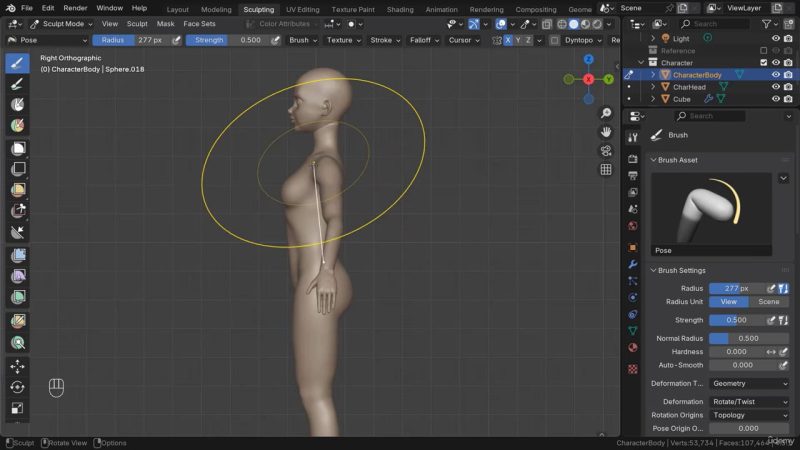800x450 pixels.
Task: Toggle X axis symmetry button
Action: point(508,40)
